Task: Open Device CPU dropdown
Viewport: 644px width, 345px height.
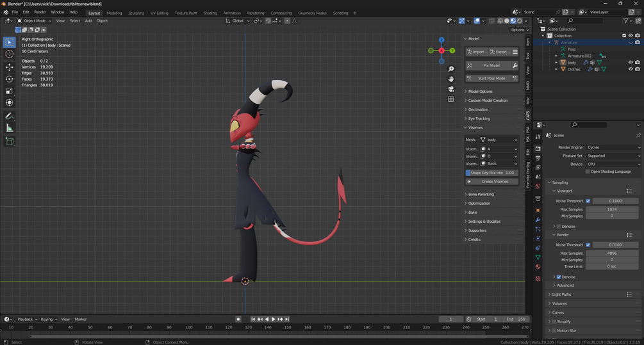Action: [x=613, y=164]
